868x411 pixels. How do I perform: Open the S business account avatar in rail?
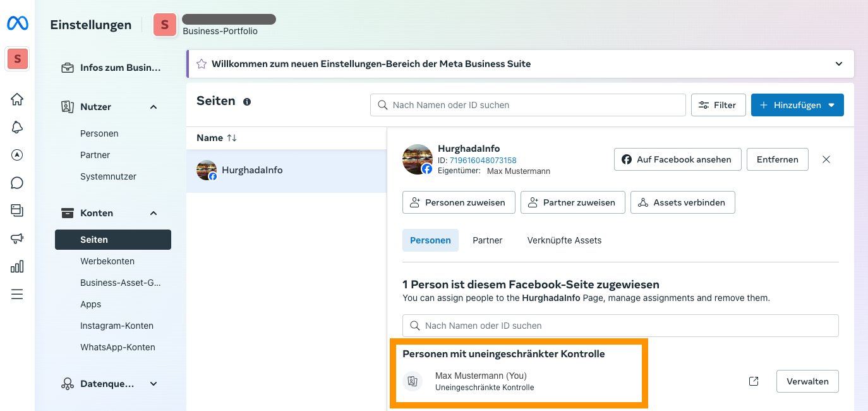click(x=17, y=59)
